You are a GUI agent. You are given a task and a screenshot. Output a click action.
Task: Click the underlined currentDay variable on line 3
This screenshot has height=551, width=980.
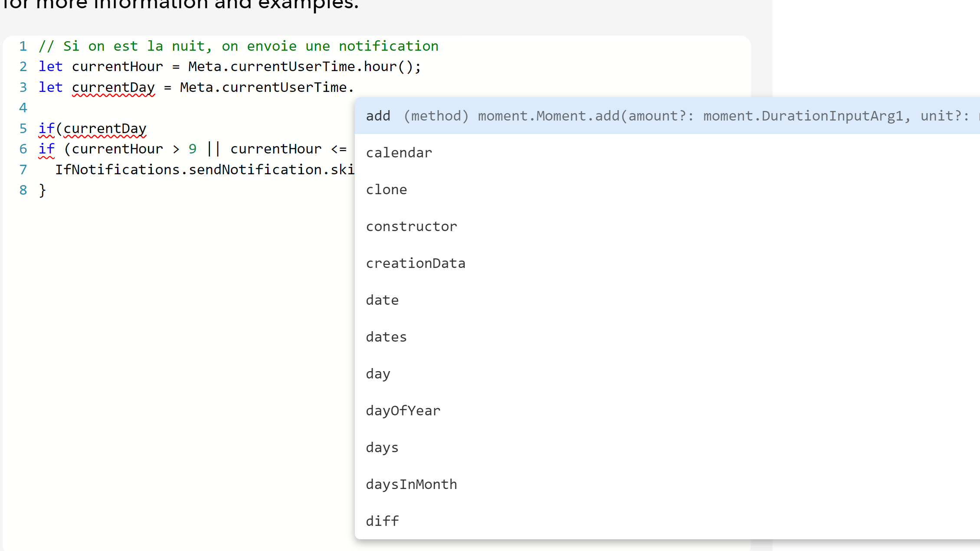pos(113,87)
